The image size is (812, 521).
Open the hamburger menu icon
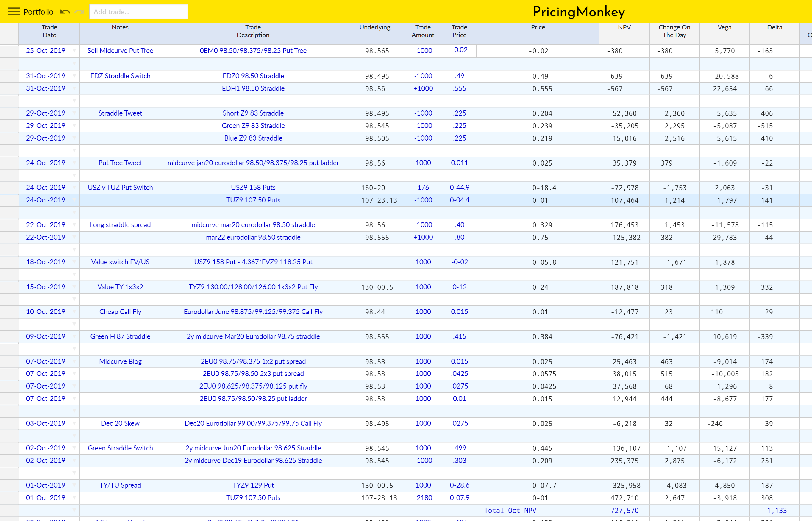click(x=14, y=12)
